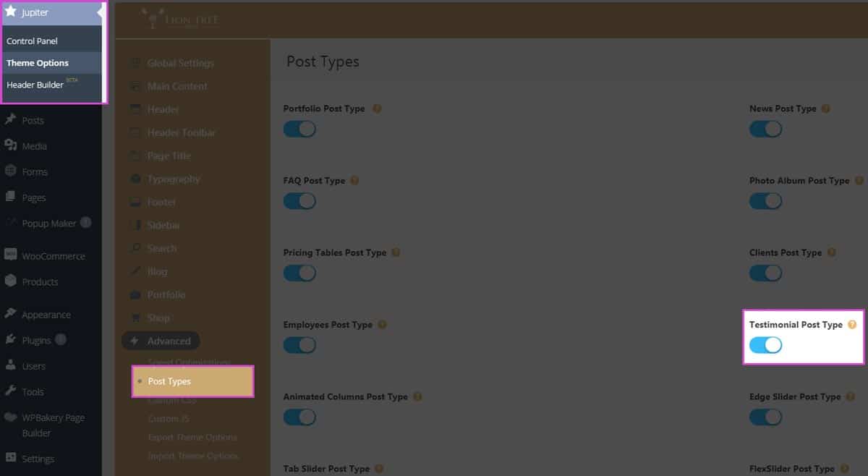The width and height of the screenshot is (868, 476).
Task: Click the Appearance brush icon
Action: click(11, 314)
